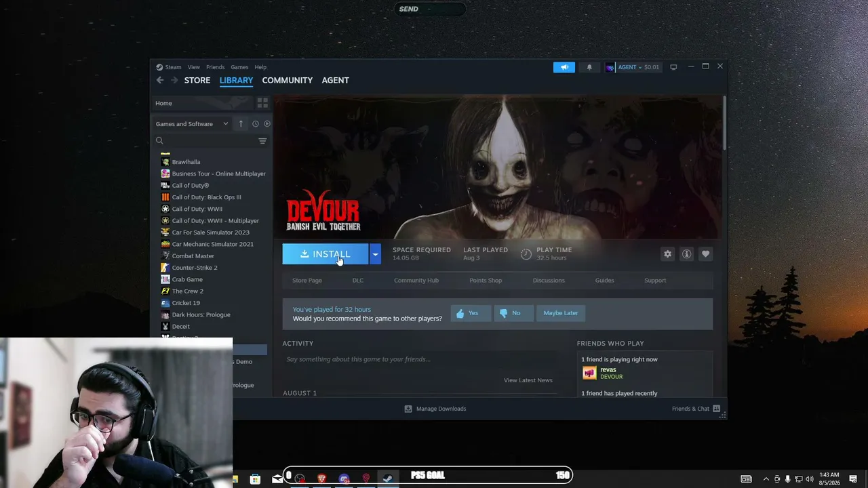Sort library with the up-arrow button
This screenshot has width=868, height=488.
click(241, 124)
